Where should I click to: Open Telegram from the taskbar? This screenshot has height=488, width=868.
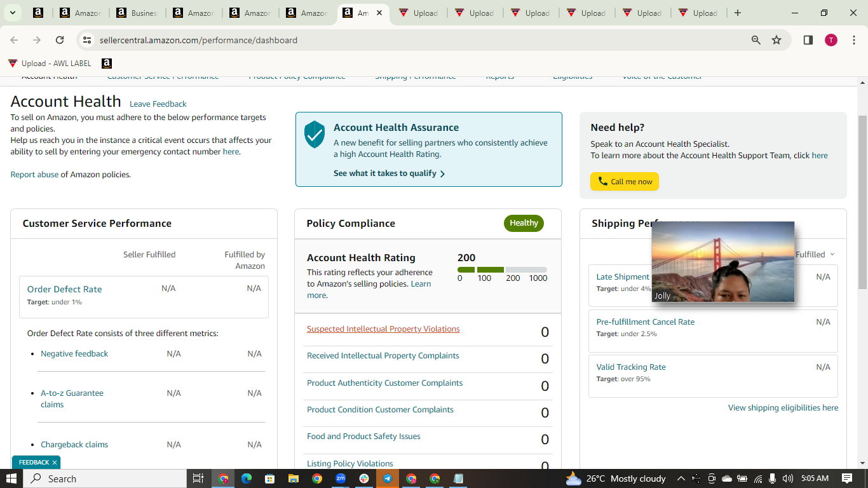(388, 478)
